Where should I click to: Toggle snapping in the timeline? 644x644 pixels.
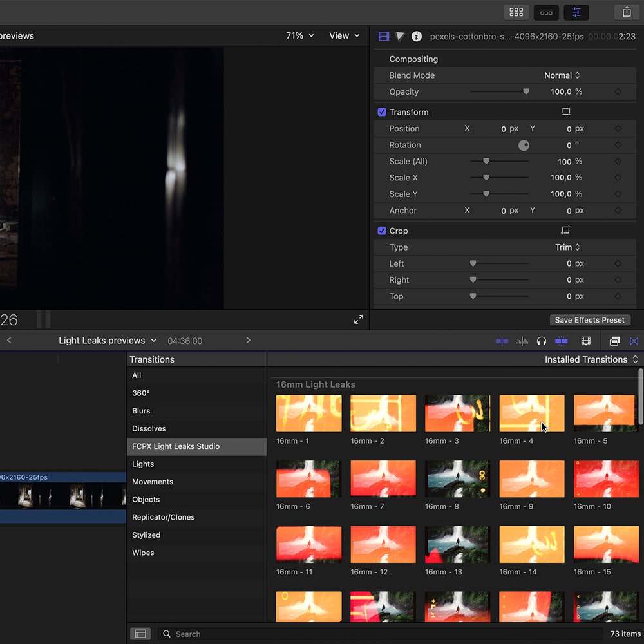(561, 341)
